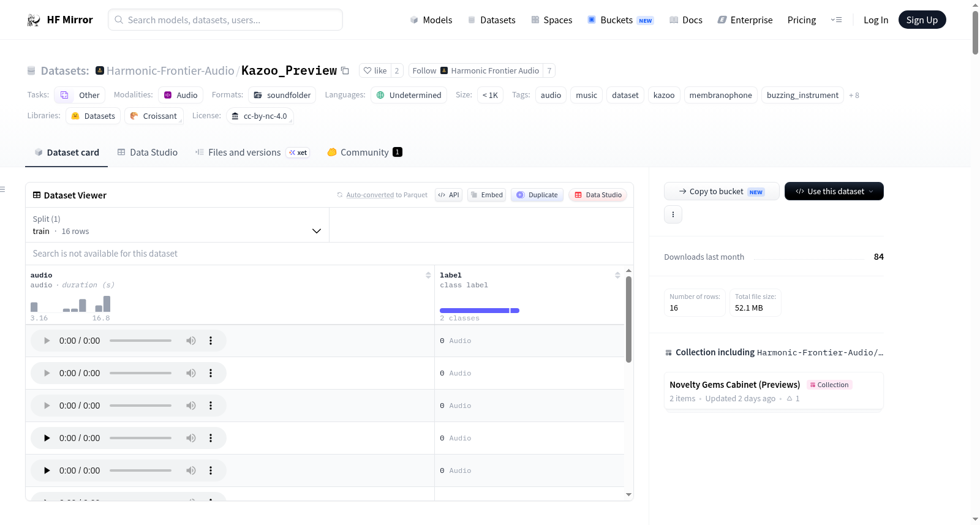Seek on the third audio progress bar
Image resolution: width=980 pixels, height=525 pixels.
click(x=140, y=406)
